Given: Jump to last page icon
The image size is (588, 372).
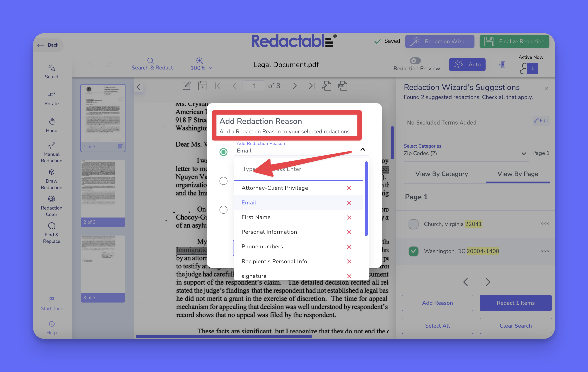Looking at the screenshot, I should [311, 86].
